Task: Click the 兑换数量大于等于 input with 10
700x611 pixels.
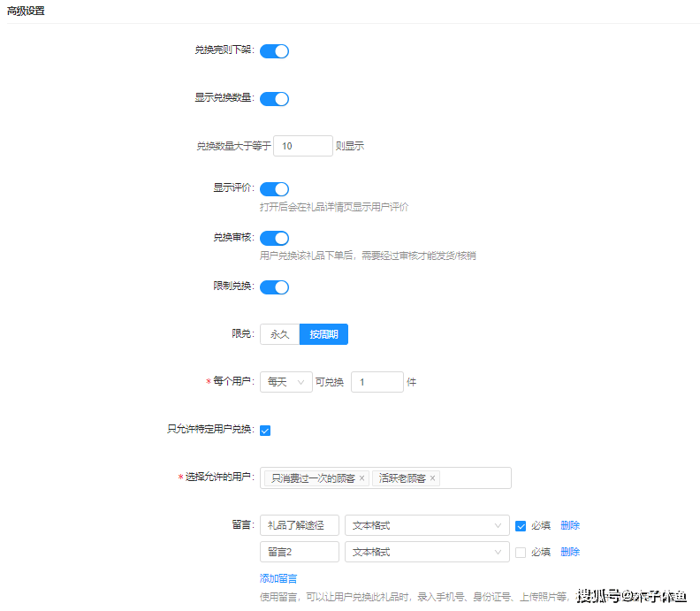Action: tap(303, 146)
